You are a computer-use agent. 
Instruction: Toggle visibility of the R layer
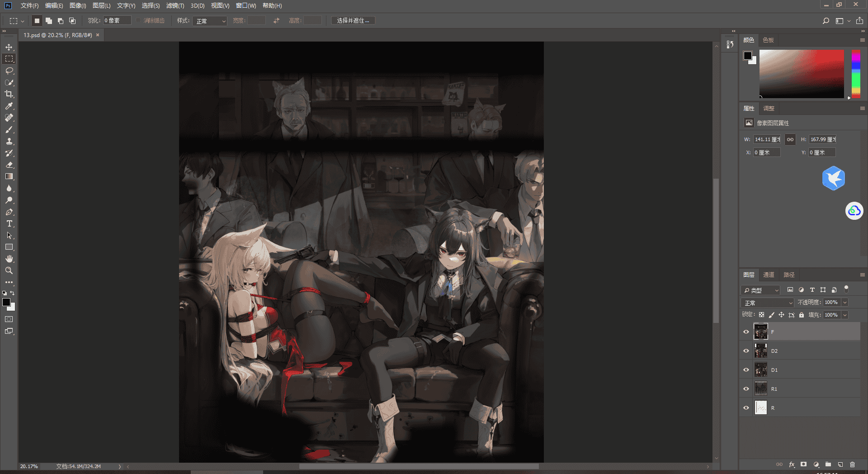746,408
